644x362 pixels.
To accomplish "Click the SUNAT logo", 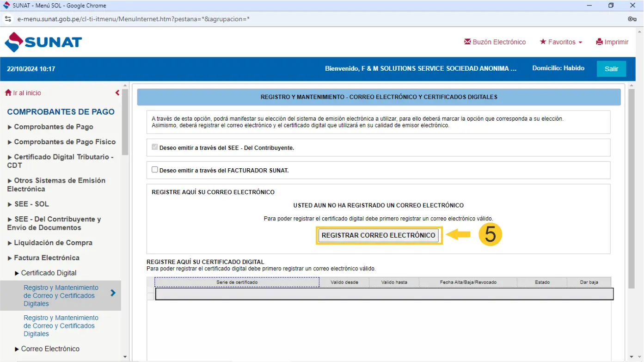I will (43, 42).
